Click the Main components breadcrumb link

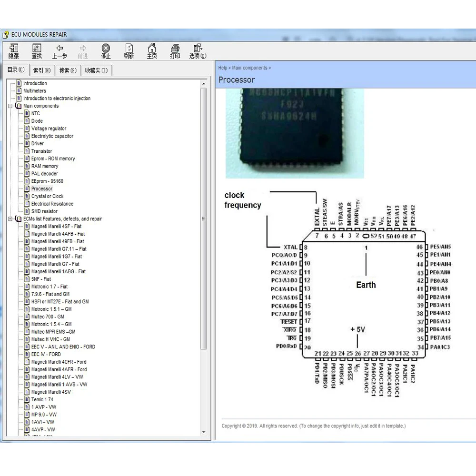click(249, 68)
